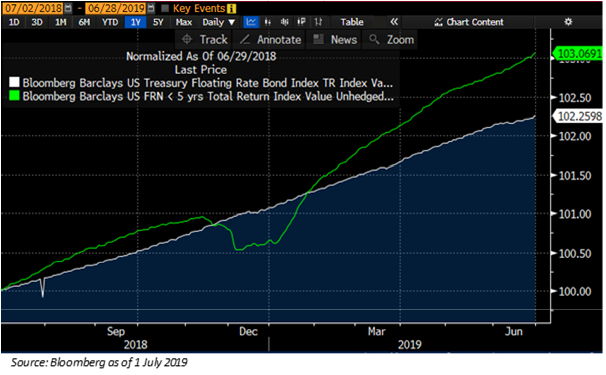
Task: Click the Bloomberg Barclays US FRN < 5 yrs legend label
Action: pyautogui.click(x=208, y=96)
